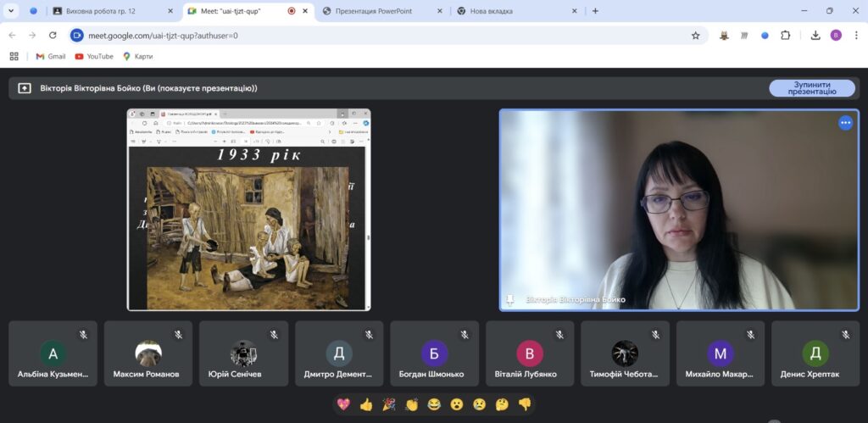The width and height of the screenshot is (868, 423).
Task: Open the Google apps grid in bookmarks bar
Action: pos(14,56)
